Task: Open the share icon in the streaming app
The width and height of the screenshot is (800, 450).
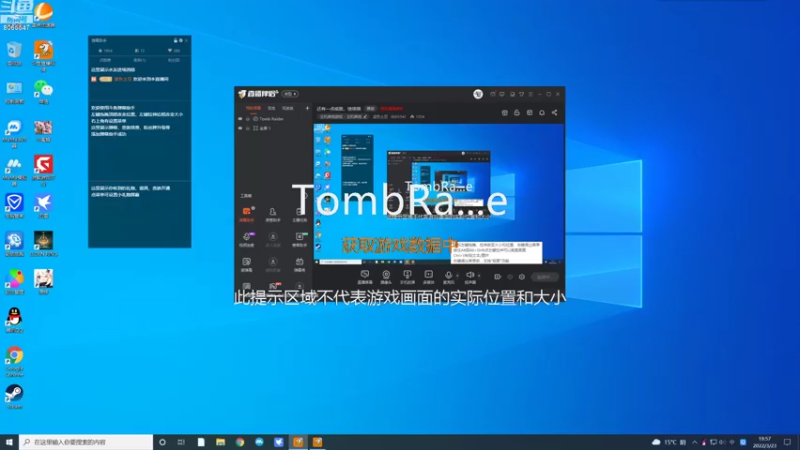Action: [555, 113]
